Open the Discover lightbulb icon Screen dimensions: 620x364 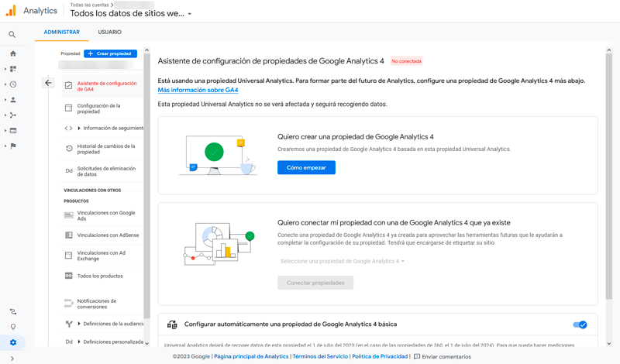[13, 327]
